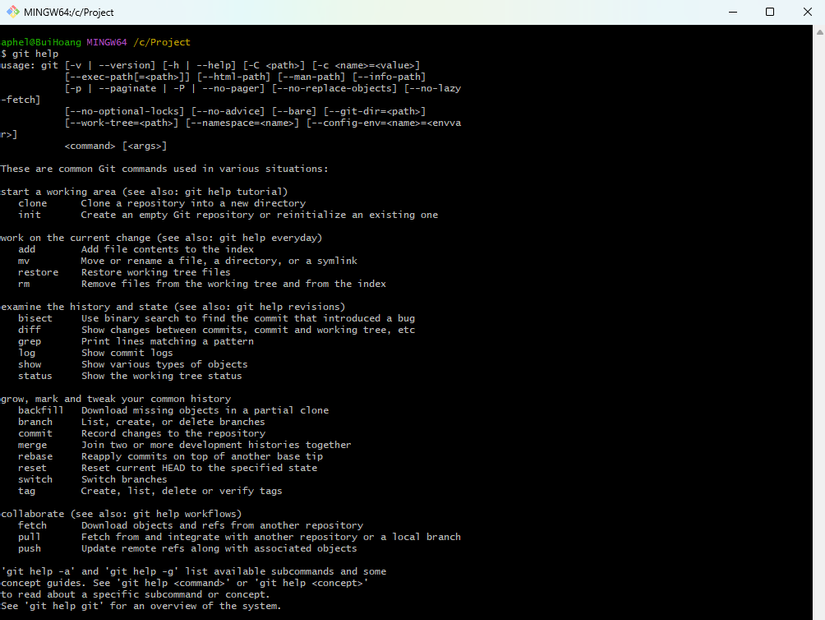The image size is (825, 620).
Task: Click 'Show commit logs' description
Action: (127, 353)
